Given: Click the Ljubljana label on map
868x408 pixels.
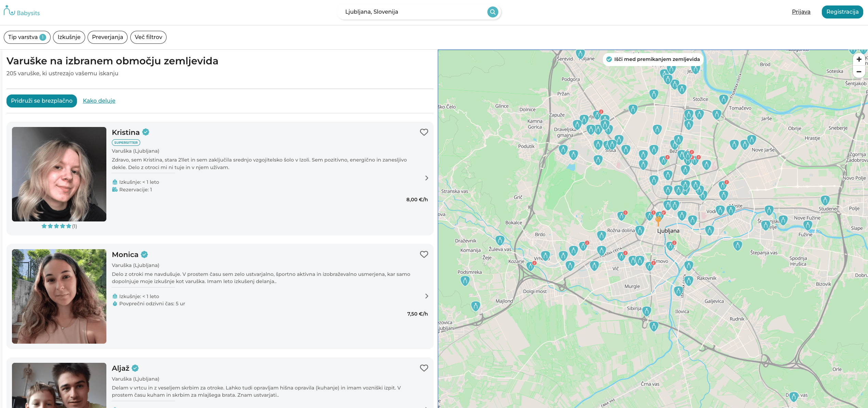Looking at the screenshot, I should click(x=668, y=231).
